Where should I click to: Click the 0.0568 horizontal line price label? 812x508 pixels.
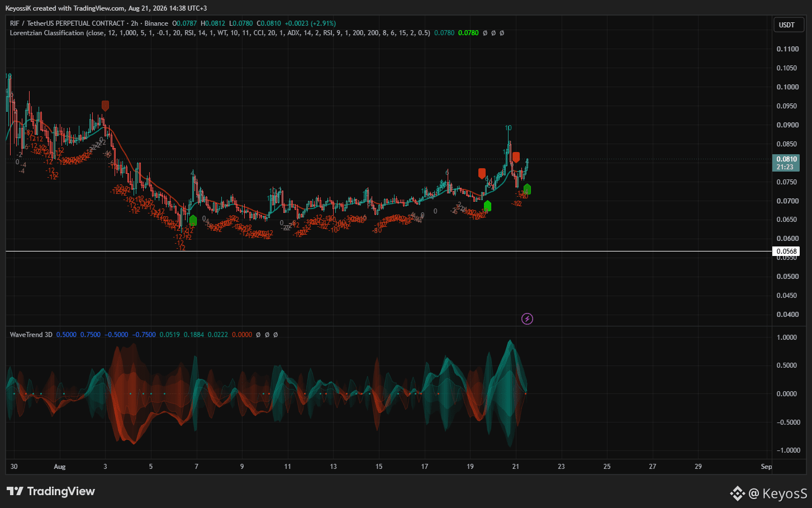pyautogui.click(x=786, y=251)
